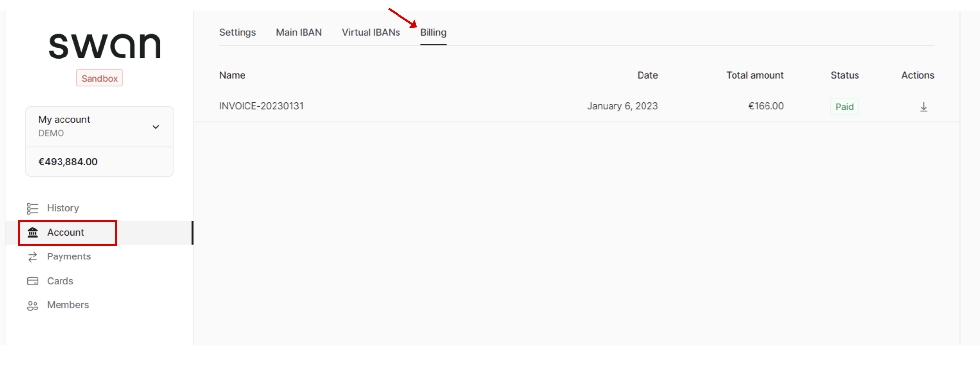The image size is (980, 370).
Task: Click the total amount €166.00
Action: click(766, 106)
